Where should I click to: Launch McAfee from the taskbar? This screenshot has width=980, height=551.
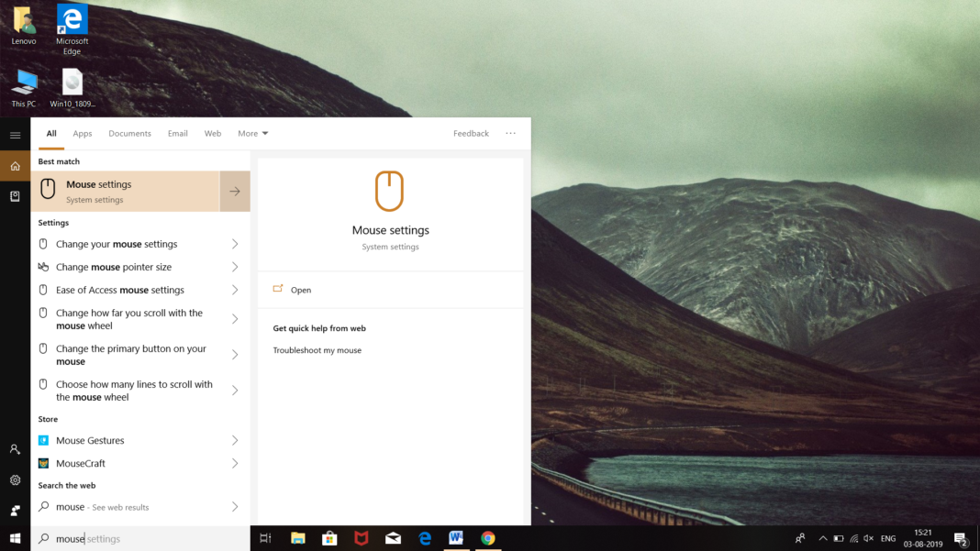coord(361,538)
